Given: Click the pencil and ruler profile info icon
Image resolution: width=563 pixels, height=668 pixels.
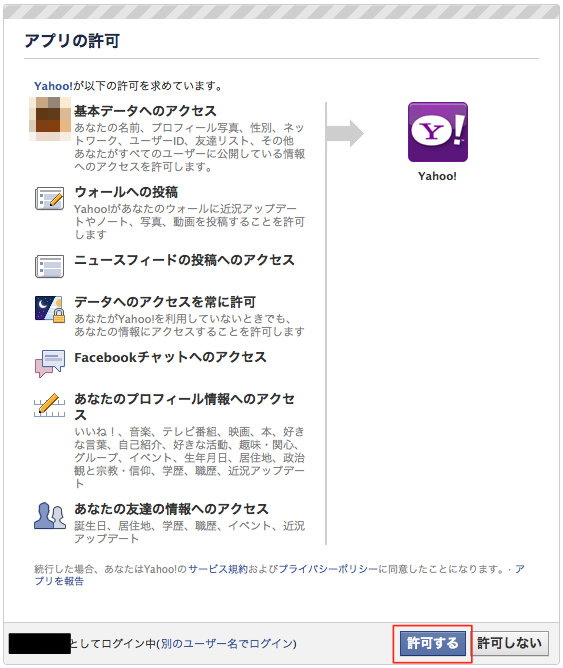Looking at the screenshot, I should pos(49,405).
